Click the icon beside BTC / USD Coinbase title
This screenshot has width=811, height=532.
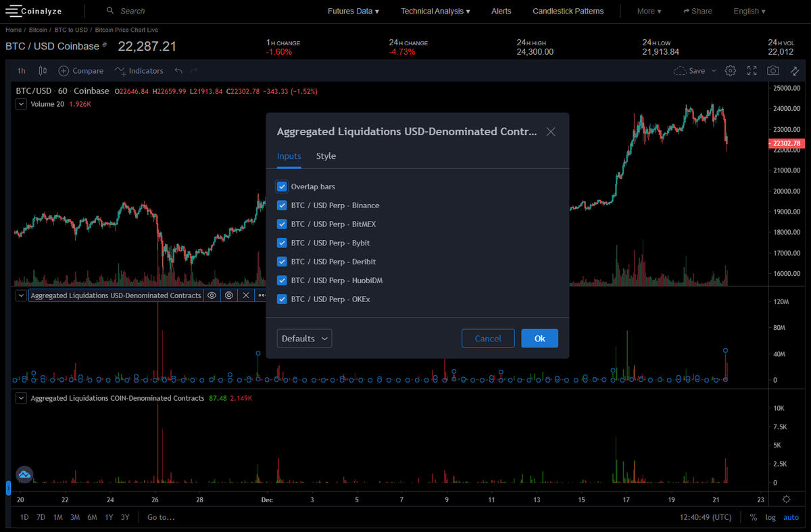[104, 45]
